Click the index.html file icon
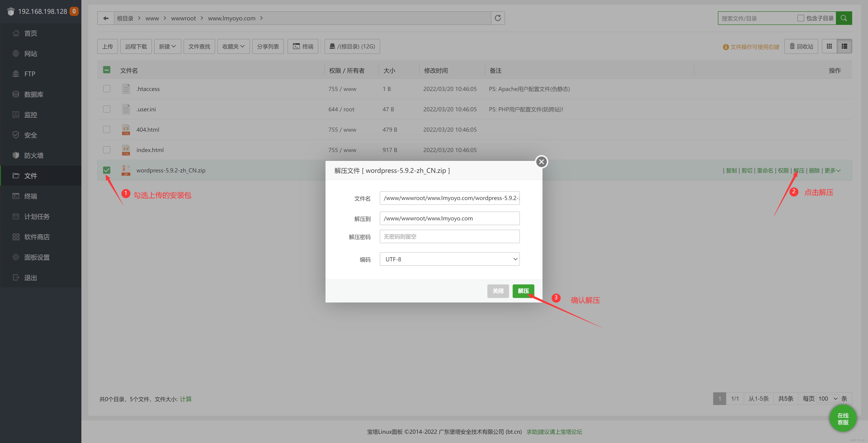Image resolution: width=868 pixels, height=443 pixels. 126,150
